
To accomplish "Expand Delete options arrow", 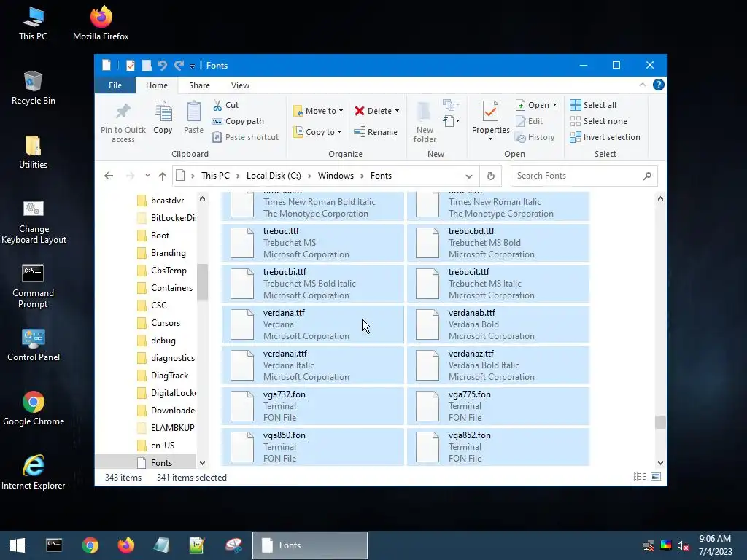I will (x=397, y=111).
